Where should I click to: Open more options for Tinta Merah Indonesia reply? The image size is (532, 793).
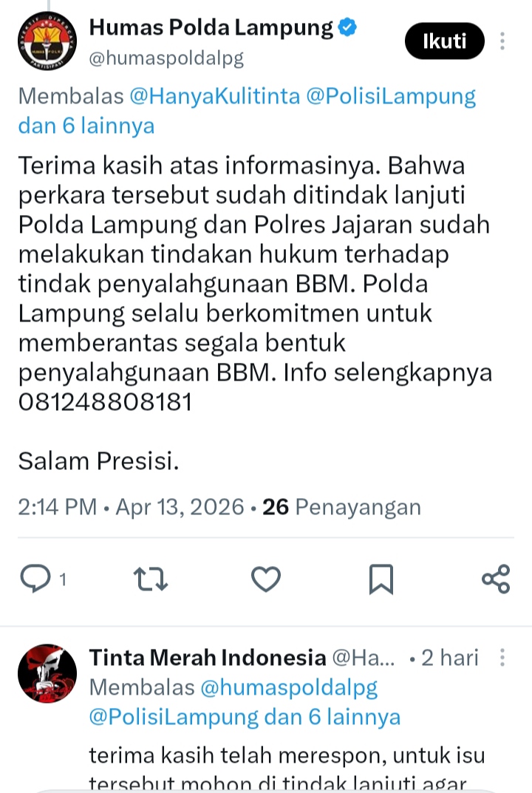coord(502,658)
